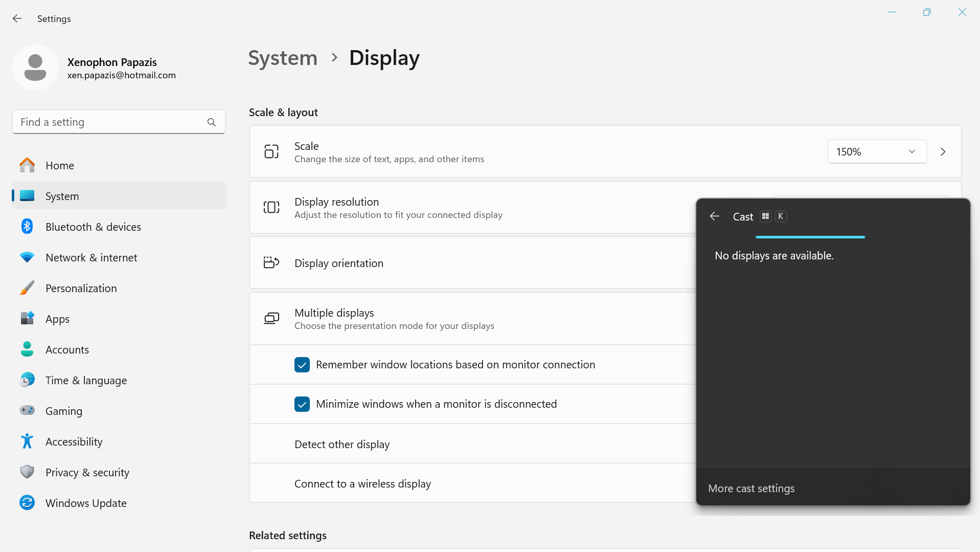Click the Bluetooth icon in sidebar
980x552 pixels.
pyautogui.click(x=27, y=227)
